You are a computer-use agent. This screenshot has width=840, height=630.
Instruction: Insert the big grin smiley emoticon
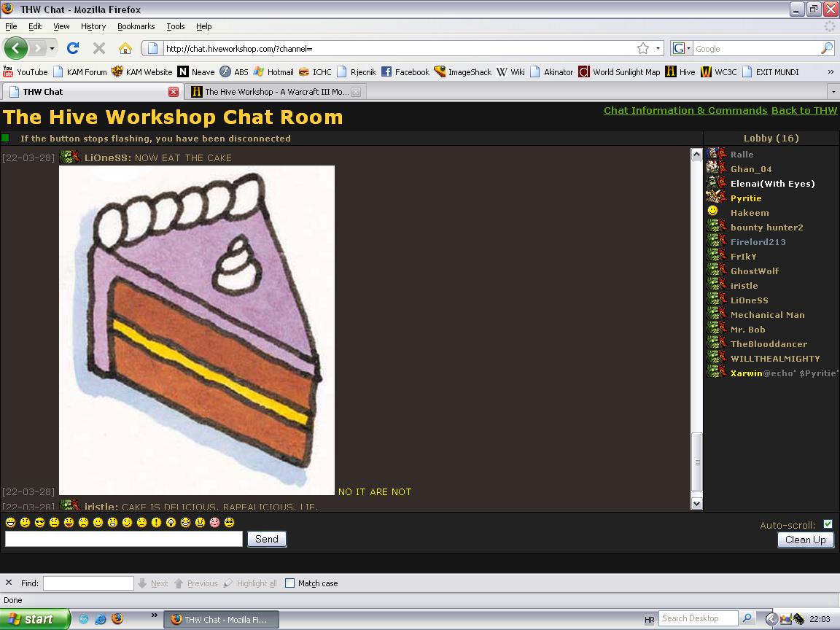[10, 522]
